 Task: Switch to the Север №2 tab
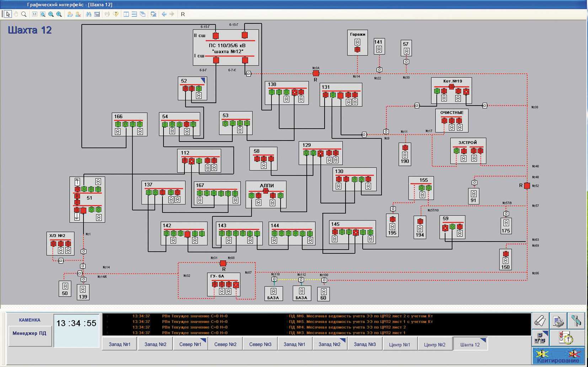(x=225, y=344)
